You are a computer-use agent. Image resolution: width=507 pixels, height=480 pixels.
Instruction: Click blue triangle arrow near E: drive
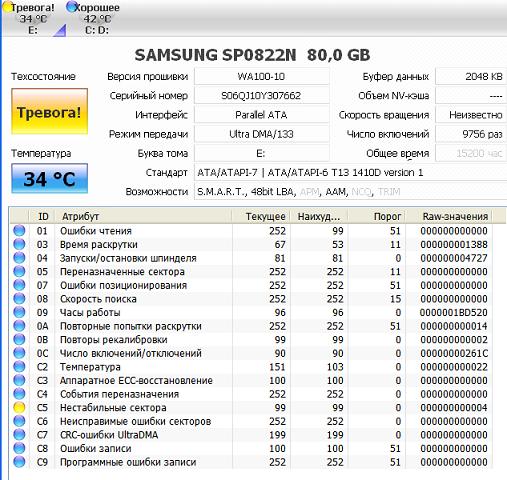(60, 30)
